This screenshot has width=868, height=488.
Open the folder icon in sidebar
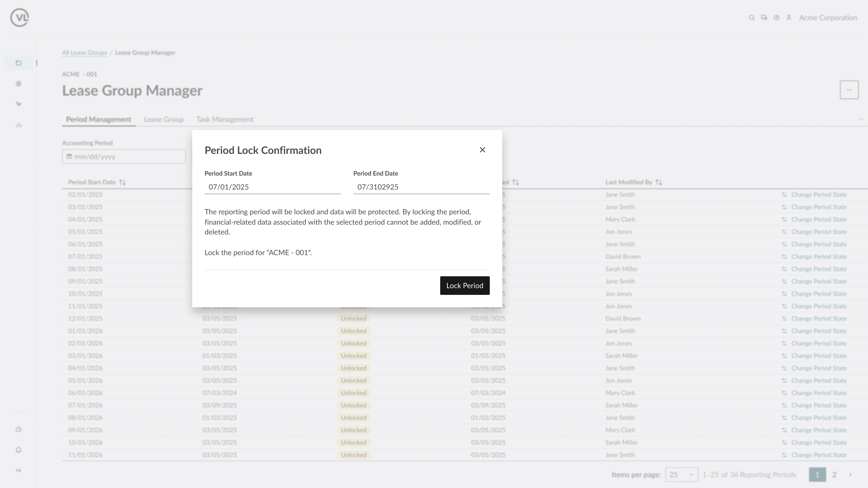19,63
